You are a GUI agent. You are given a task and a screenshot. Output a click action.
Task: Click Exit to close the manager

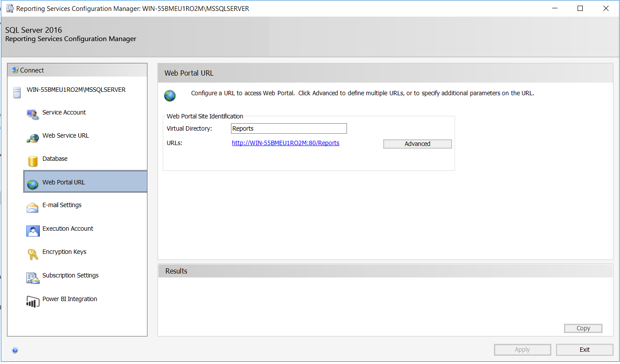pos(584,349)
